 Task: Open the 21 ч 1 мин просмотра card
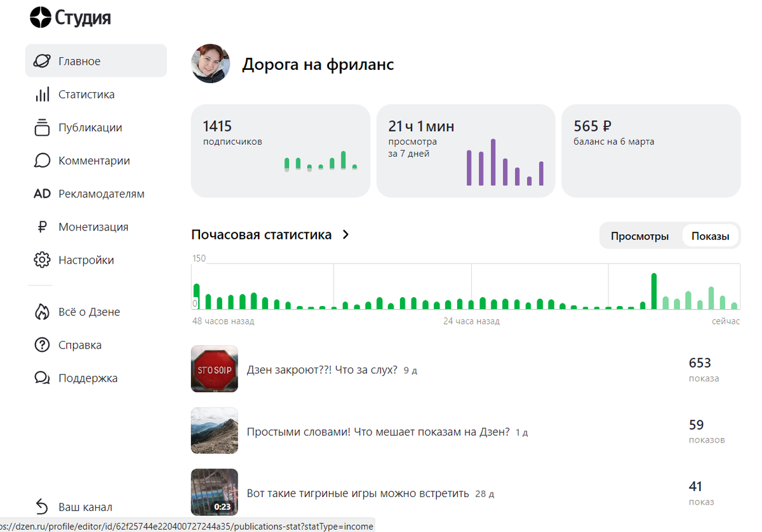[x=465, y=150]
